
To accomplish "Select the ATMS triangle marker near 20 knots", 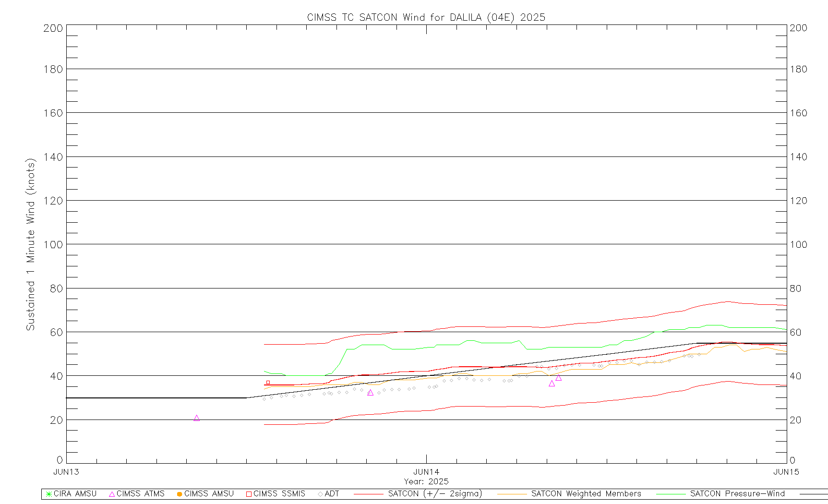I will (196, 418).
